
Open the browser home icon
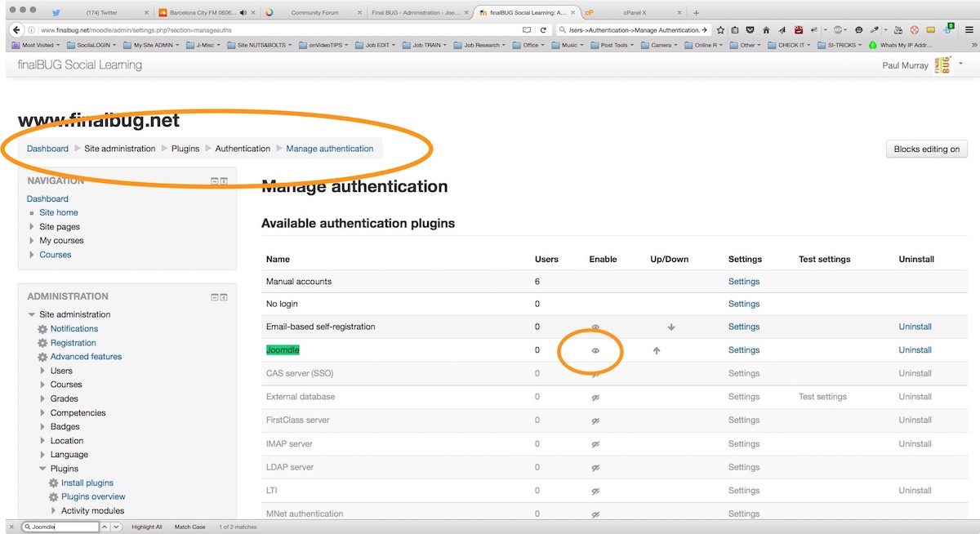(766, 30)
